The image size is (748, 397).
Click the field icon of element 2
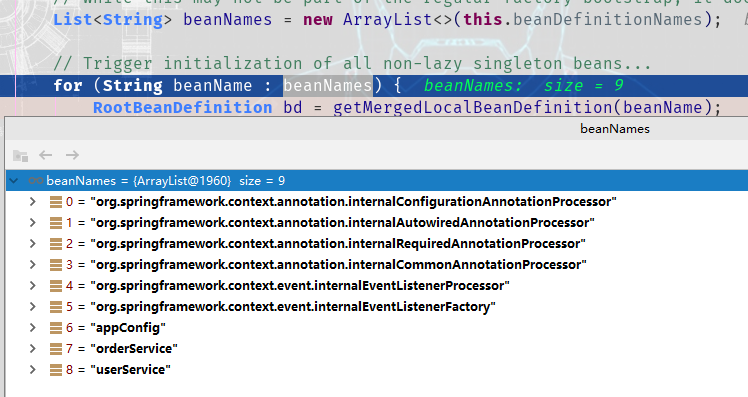pyautogui.click(x=56, y=244)
